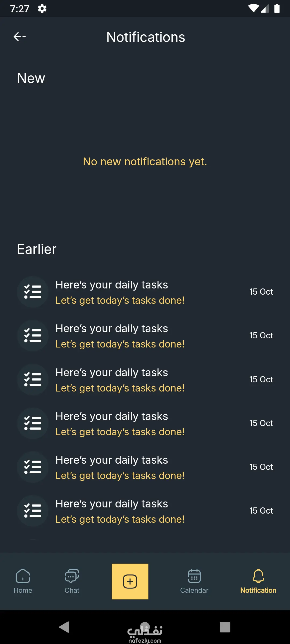Tap the fourth notification's checklist icon
Viewport: 290px width, 644px height.
click(x=33, y=423)
